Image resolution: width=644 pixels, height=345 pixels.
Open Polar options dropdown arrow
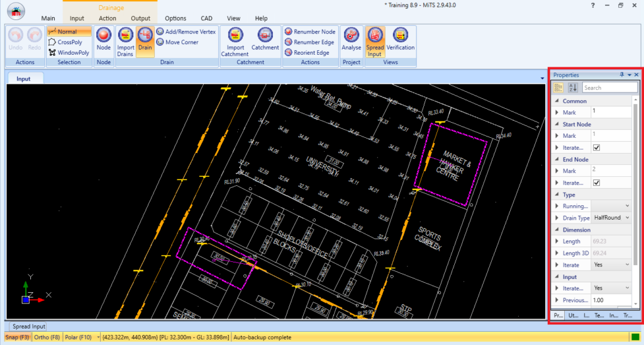[98, 337]
